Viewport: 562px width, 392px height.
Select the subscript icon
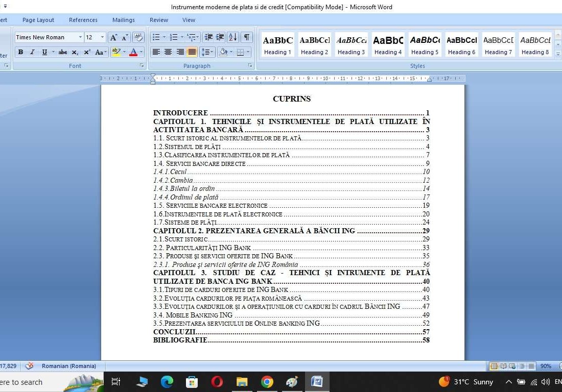pos(75,52)
